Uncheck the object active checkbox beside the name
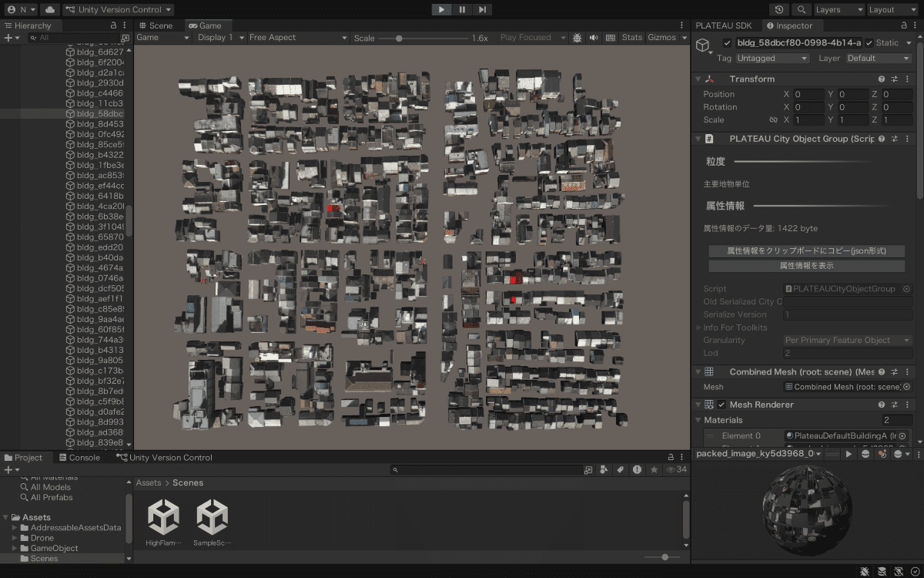 click(x=727, y=43)
